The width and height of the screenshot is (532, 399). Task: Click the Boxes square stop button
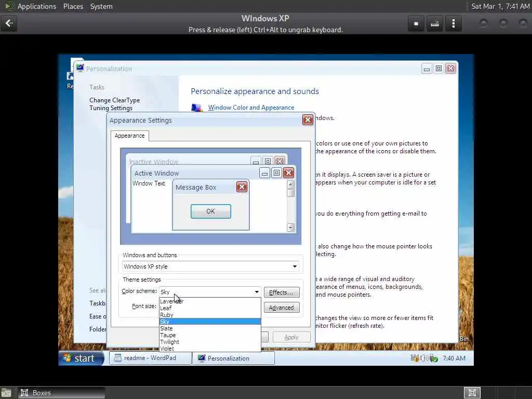click(416, 23)
